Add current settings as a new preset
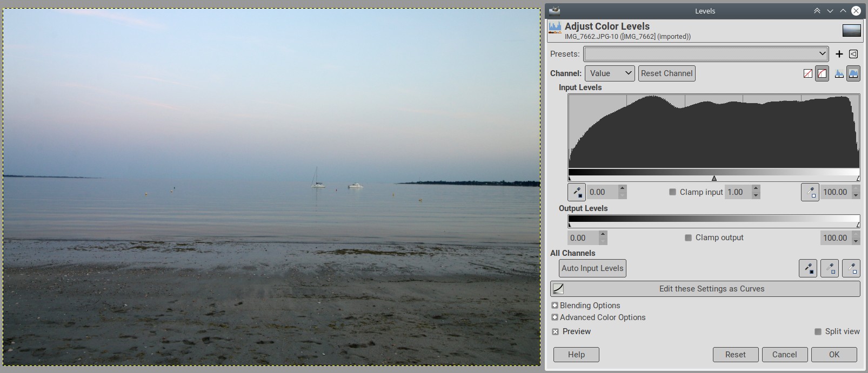The height and width of the screenshot is (373, 868). [839, 54]
